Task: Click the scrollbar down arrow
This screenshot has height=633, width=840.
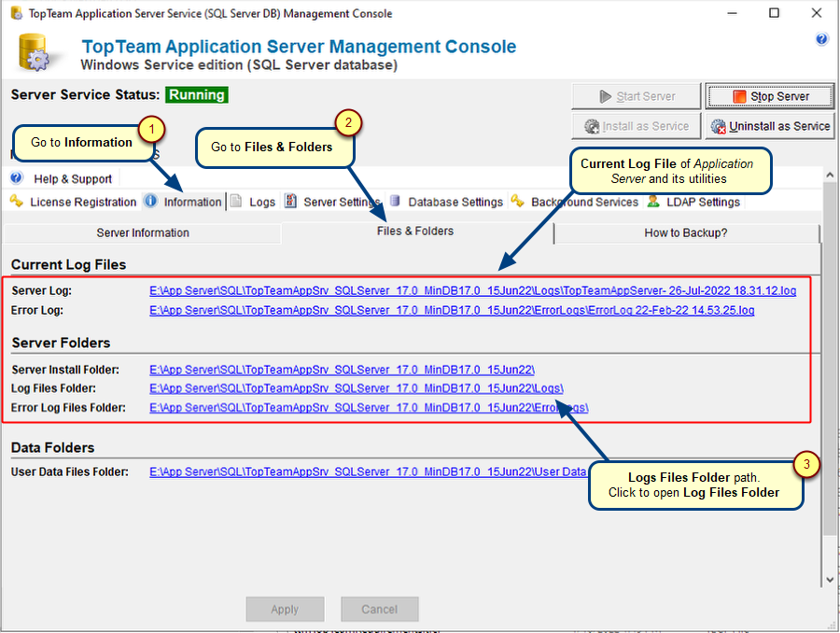Action: point(830,580)
